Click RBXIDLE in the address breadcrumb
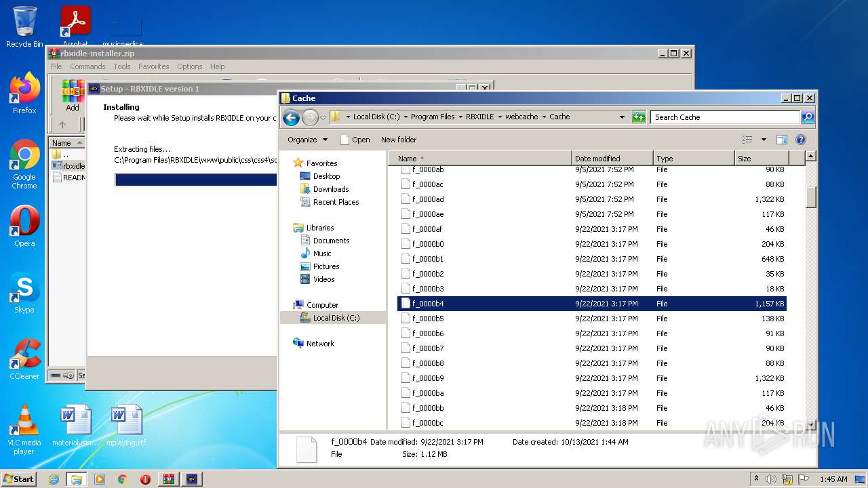Viewport: 868px width, 488px height. (479, 117)
